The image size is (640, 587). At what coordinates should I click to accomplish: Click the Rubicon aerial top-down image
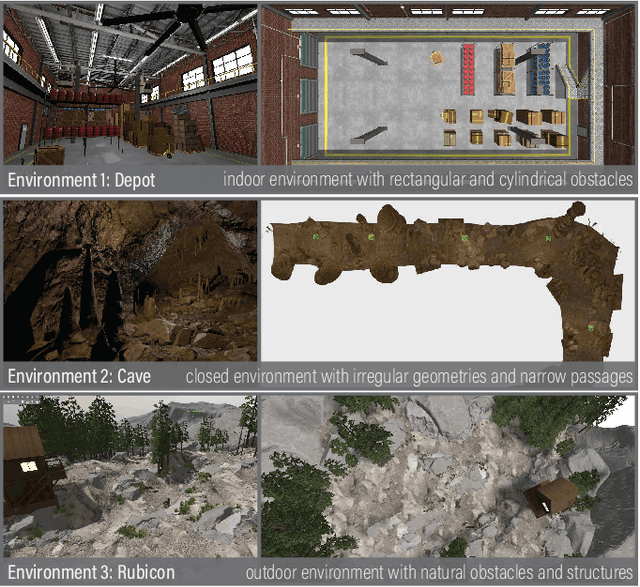click(x=448, y=476)
